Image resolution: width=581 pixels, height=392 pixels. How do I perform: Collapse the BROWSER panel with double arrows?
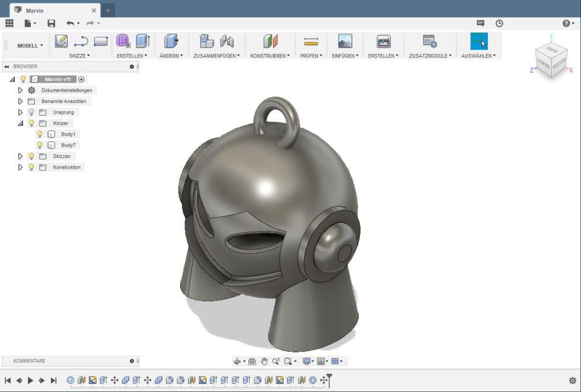[7, 67]
